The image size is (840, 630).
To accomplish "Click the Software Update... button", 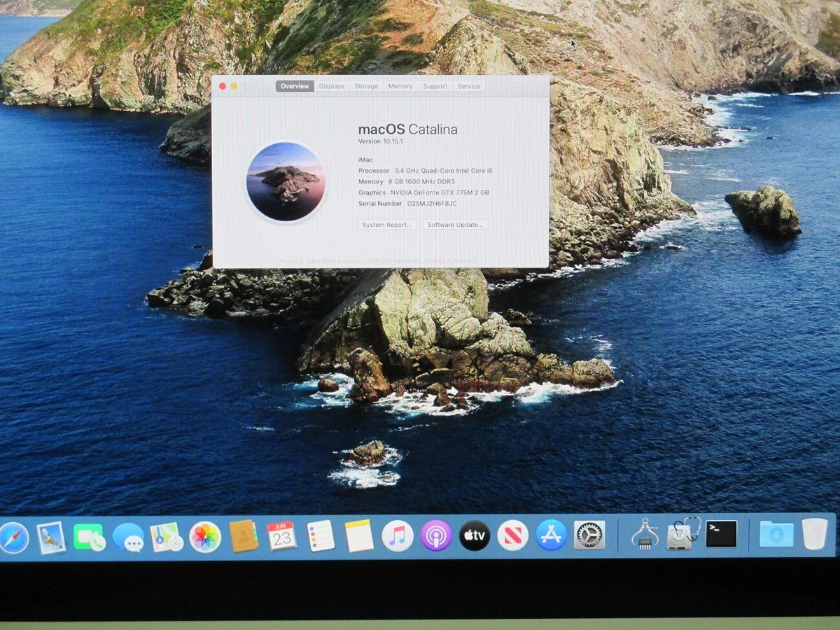I will point(455,225).
